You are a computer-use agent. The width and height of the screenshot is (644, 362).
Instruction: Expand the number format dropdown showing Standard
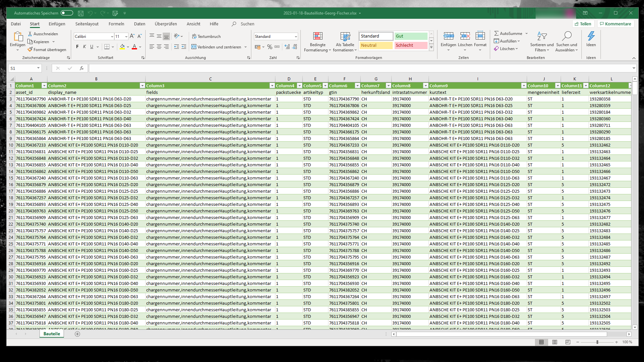point(295,36)
